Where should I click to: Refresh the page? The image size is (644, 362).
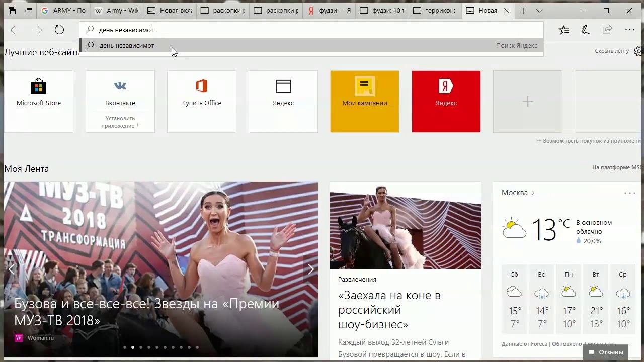[x=59, y=30]
